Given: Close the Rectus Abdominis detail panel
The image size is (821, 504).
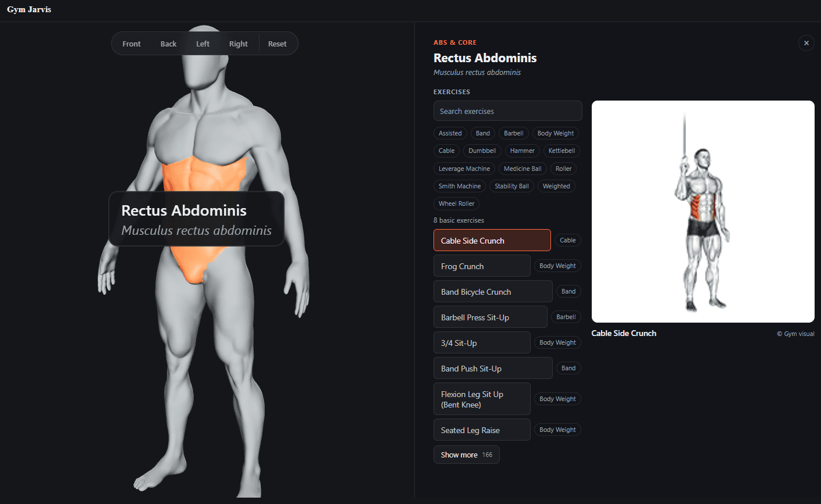Looking at the screenshot, I should click(x=806, y=43).
